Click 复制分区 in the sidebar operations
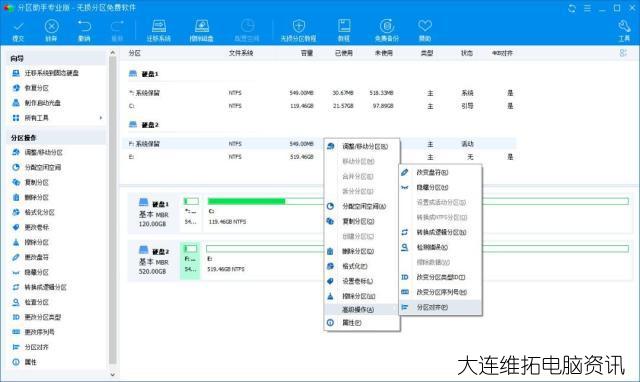 coord(37,182)
